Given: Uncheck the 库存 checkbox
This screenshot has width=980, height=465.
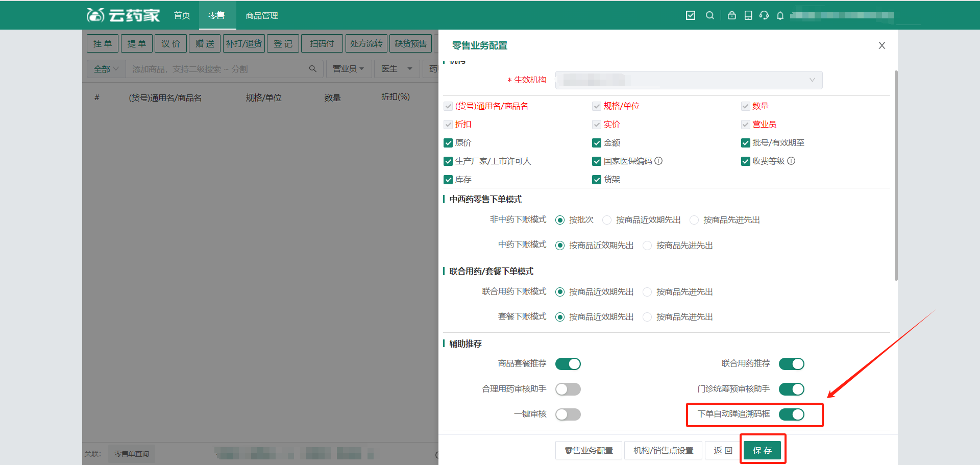Looking at the screenshot, I should pyautogui.click(x=448, y=180).
